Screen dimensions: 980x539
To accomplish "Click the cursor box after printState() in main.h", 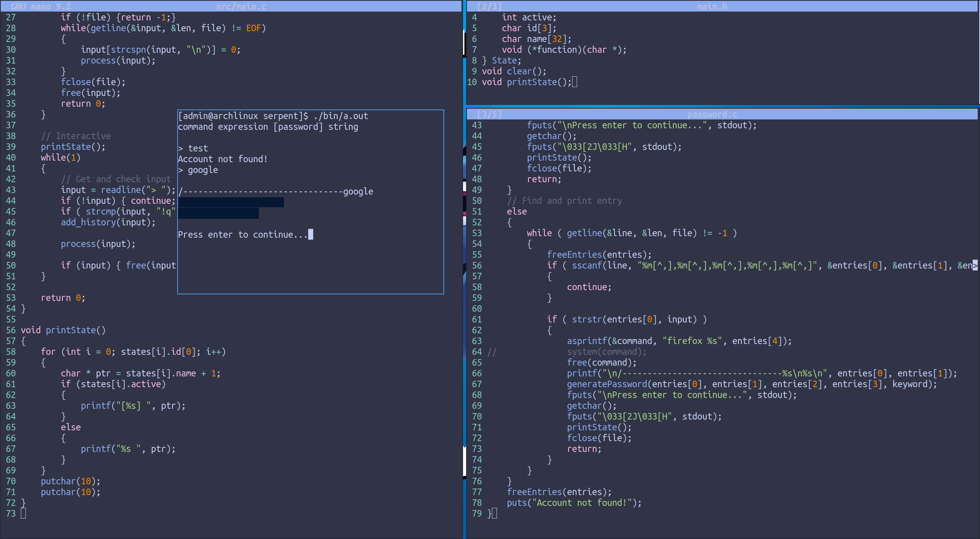I will [574, 82].
